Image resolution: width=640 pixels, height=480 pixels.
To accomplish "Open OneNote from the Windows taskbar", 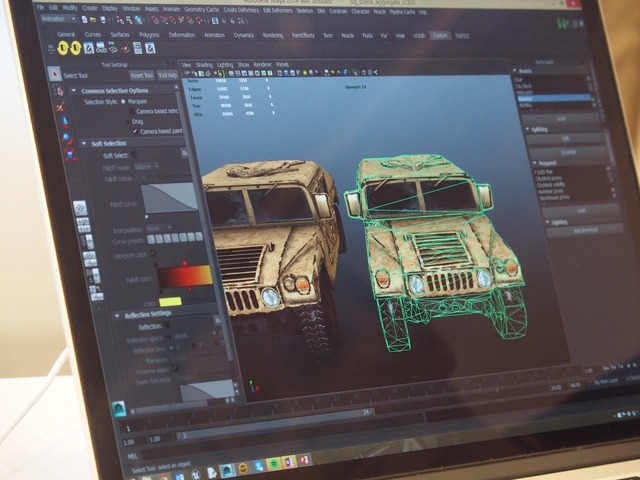I will coord(289,462).
